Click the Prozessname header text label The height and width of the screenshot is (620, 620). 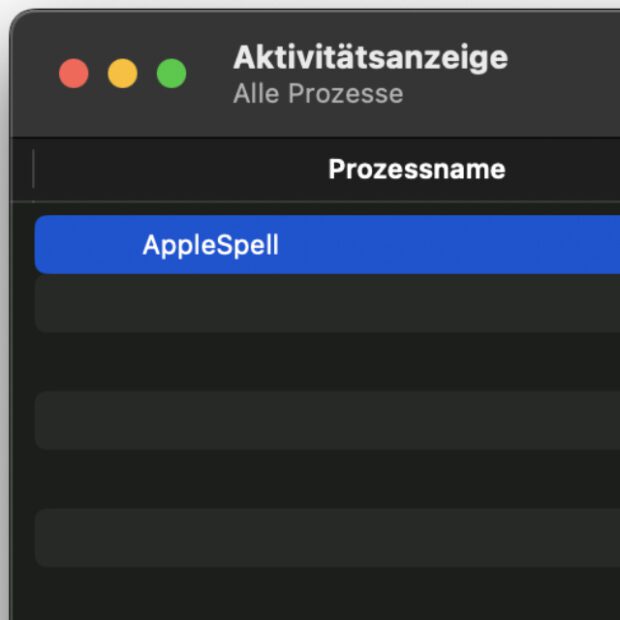pos(416,169)
